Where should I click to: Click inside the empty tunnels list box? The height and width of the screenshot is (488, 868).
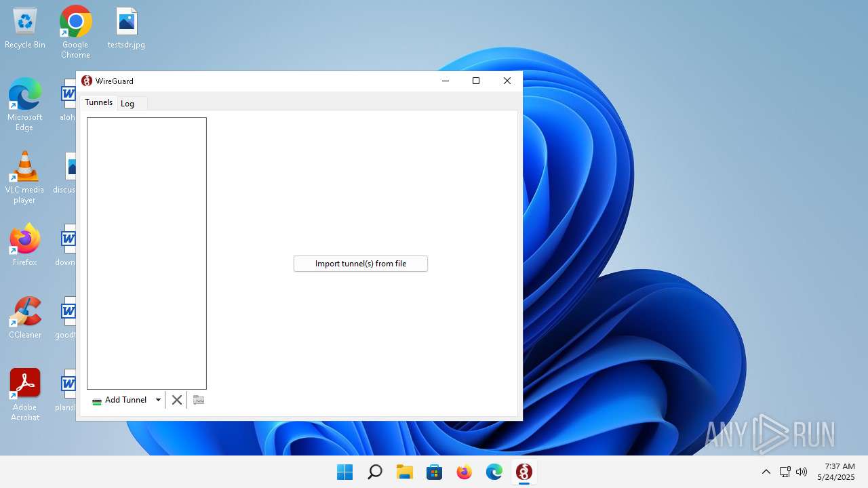(x=146, y=253)
